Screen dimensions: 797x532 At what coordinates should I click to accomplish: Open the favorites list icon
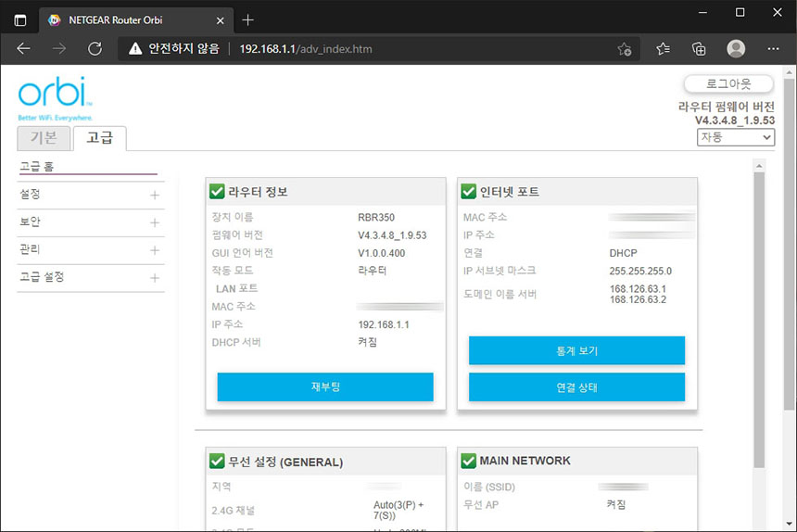[663, 49]
